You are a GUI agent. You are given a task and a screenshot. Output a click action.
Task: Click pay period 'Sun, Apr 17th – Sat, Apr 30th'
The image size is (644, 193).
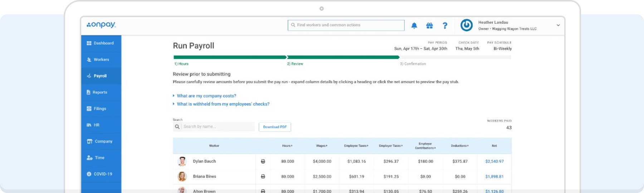click(421, 49)
